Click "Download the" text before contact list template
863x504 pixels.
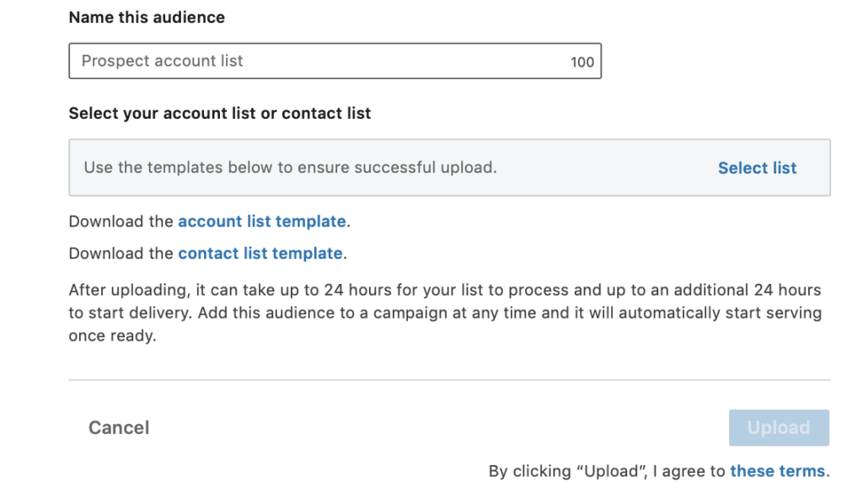tap(121, 254)
